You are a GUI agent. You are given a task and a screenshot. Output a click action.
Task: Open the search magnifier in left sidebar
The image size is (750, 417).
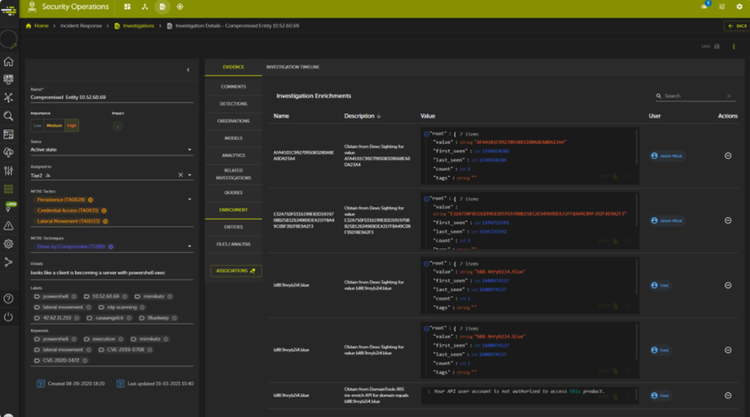point(9,116)
